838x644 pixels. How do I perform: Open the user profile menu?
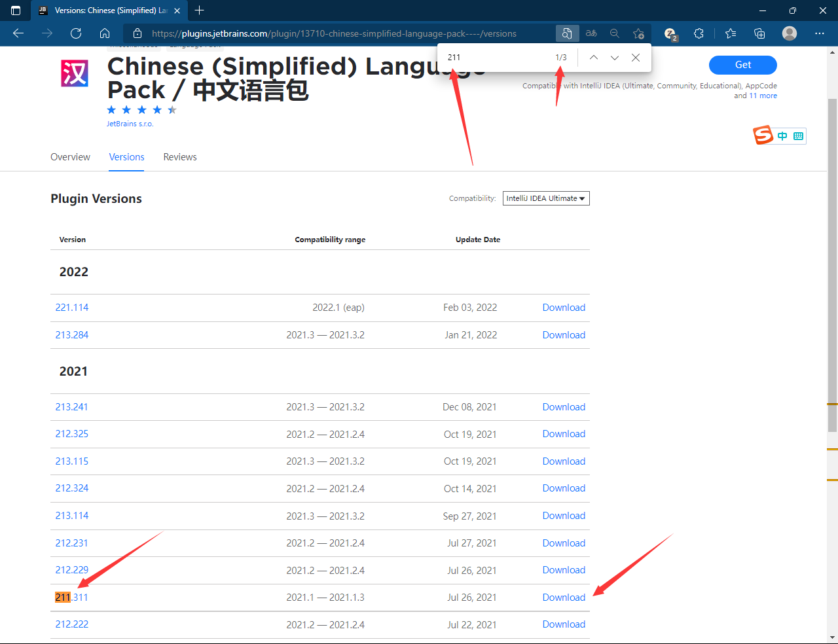790,33
